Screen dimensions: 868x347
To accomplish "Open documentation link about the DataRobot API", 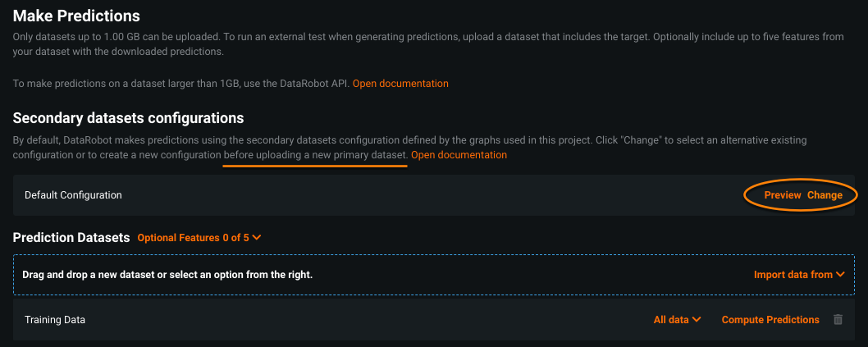I will [x=400, y=84].
